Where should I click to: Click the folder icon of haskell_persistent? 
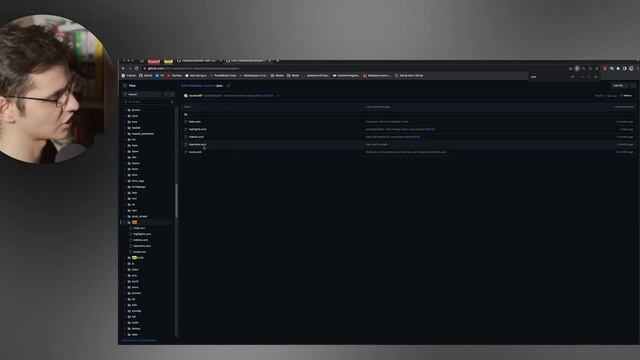click(129, 133)
